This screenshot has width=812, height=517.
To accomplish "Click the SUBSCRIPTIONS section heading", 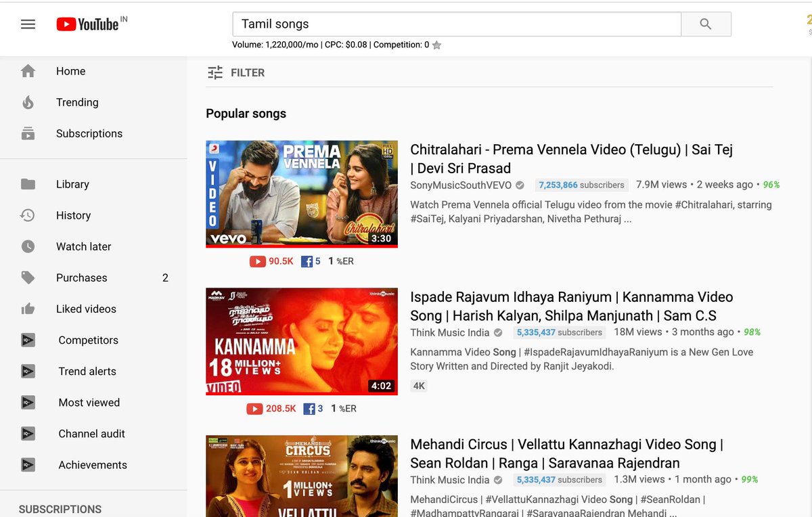I will [60, 509].
